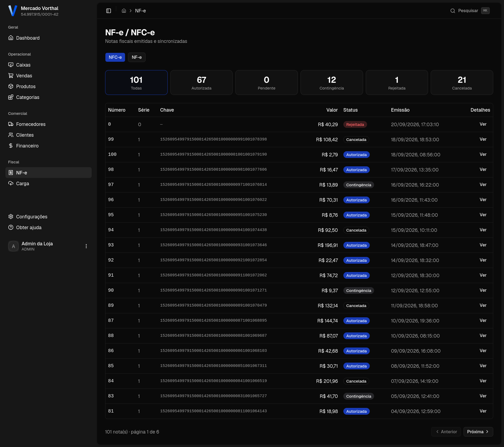Image resolution: width=504 pixels, height=447 pixels.
Task: Switch to the NFC-e tab
Action: coord(115,57)
